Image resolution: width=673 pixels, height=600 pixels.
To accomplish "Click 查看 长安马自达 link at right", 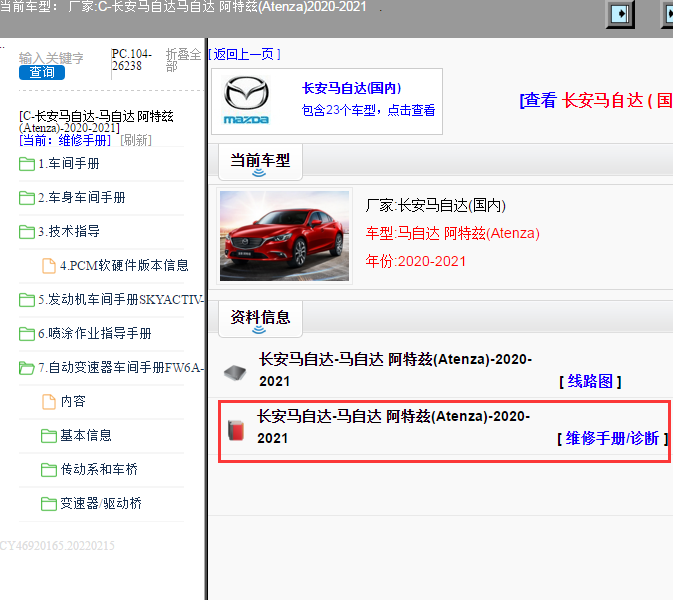I will click(x=596, y=101).
